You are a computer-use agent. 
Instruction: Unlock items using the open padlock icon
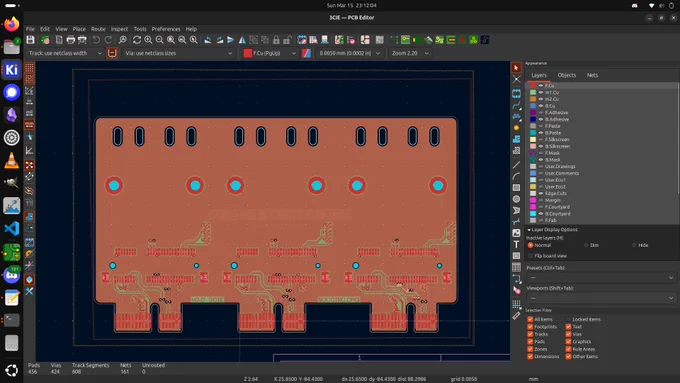click(x=287, y=40)
